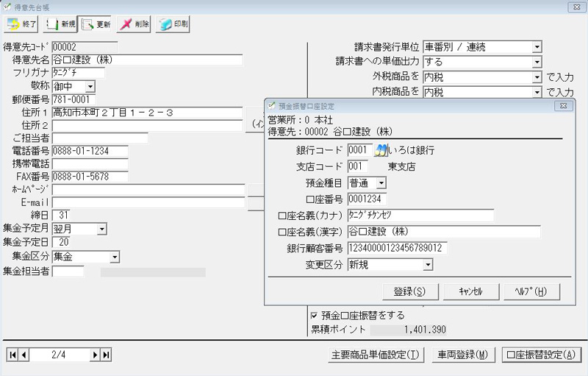Image resolution: width=588 pixels, height=376 pixels.
Task: Click the 削除 (Delete) toolbar icon
Action: (134, 24)
